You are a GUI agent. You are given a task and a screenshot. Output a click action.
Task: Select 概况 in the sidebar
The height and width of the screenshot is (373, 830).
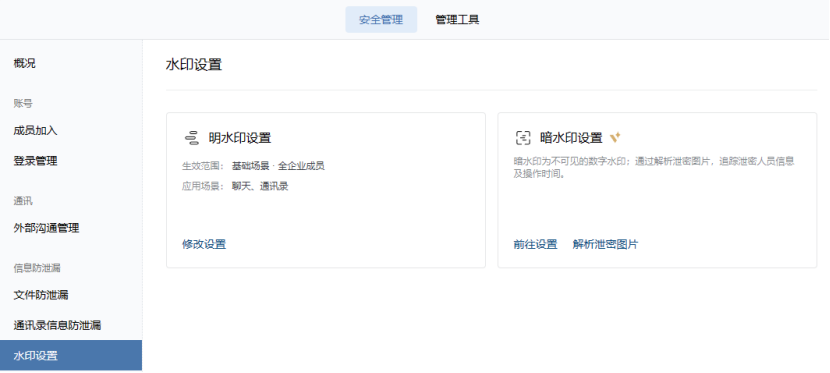click(x=25, y=63)
